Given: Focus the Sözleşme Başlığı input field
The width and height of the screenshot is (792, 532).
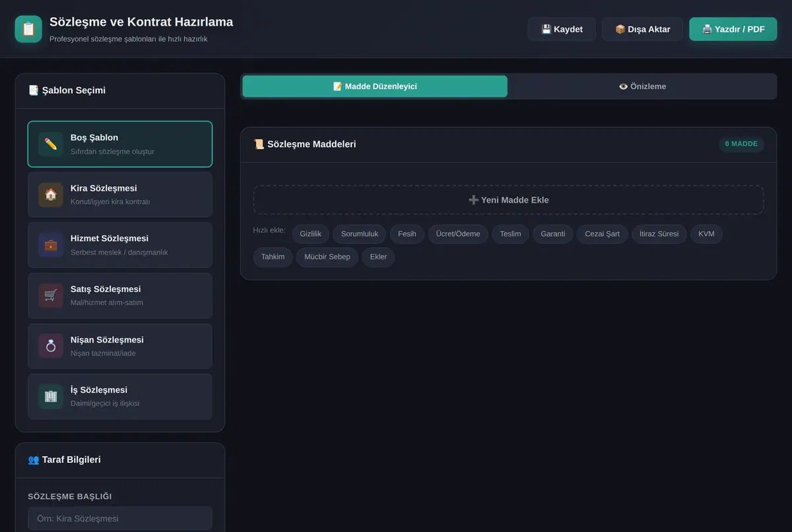Looking at the screenshot, I should pyautogui.click(x=120, y=518).
